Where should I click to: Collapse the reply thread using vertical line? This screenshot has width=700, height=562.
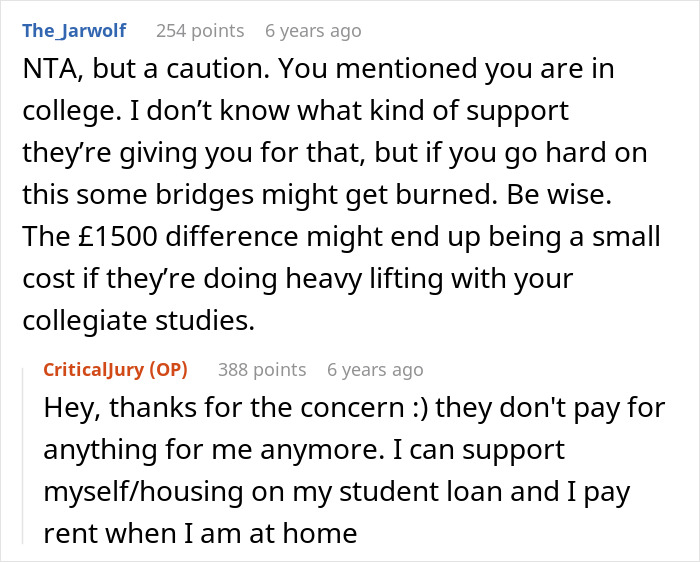24,450
